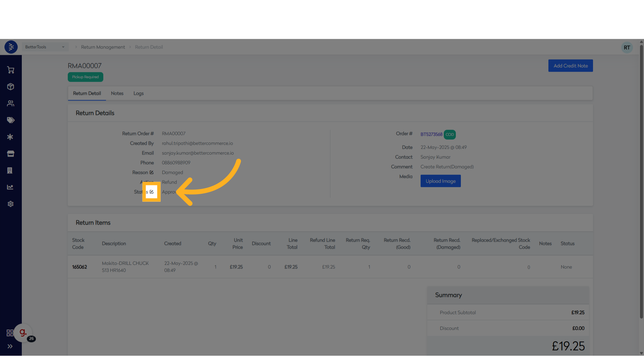Screen dimensions: 644x362
Task: Open the customers sidebar icon
Action: tap(10, 103)
